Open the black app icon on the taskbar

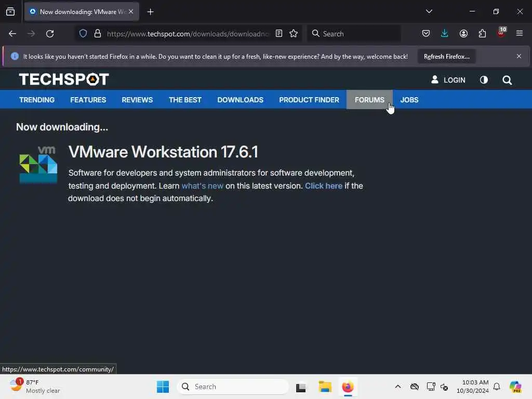301,387
